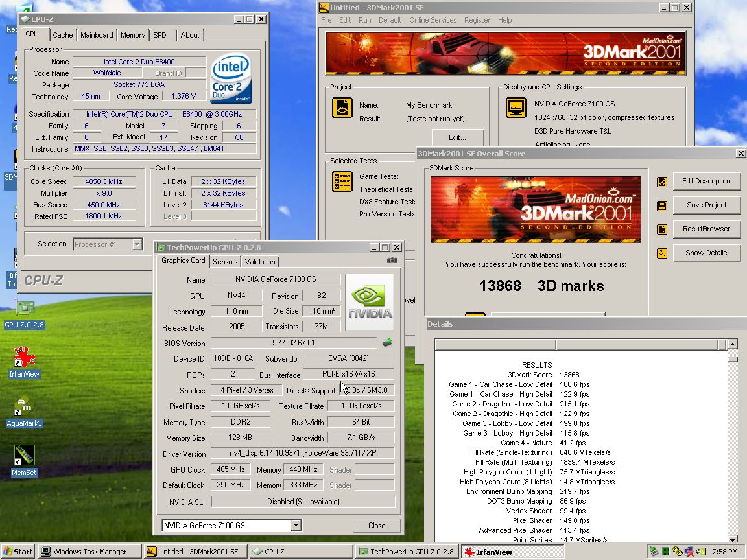
Task: Switch to the Validation tab in GPU-Z
Action: point(259,261)
